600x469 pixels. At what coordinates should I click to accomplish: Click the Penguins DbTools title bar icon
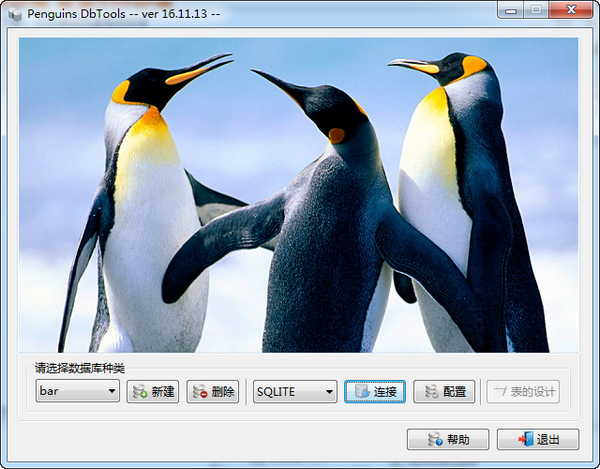click(15, 14)
